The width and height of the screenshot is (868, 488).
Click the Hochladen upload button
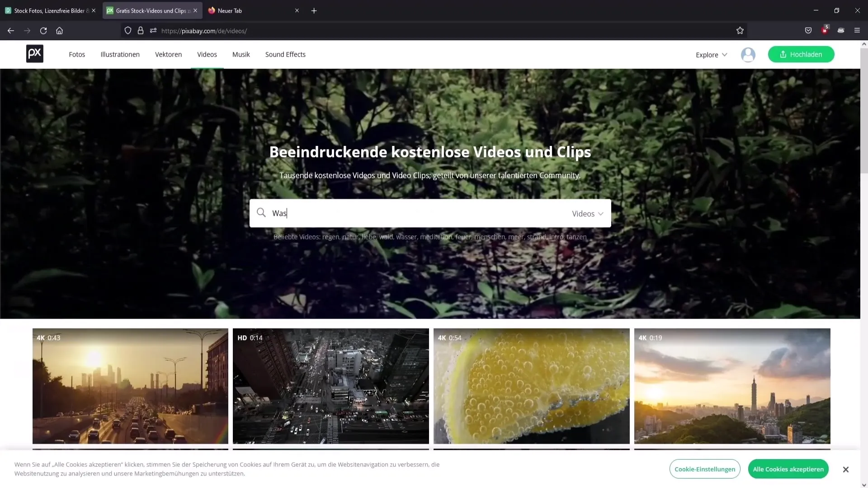(801, 54)
